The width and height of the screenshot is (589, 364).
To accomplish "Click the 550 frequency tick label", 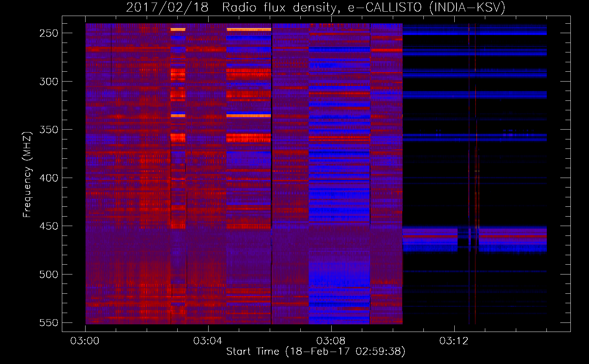I will pos(49,323).
